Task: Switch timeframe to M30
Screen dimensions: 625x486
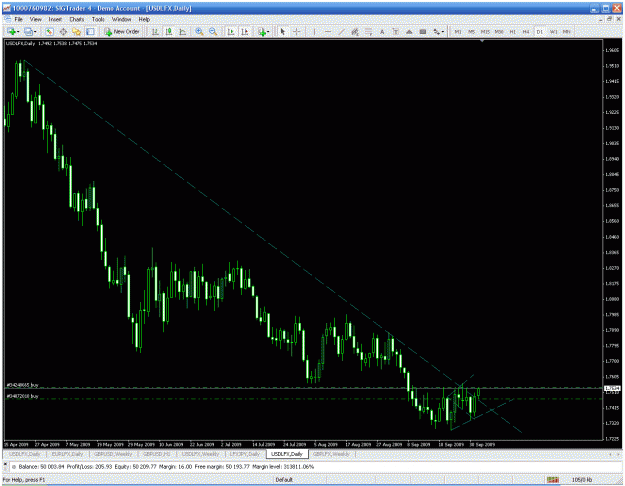Action: coord(499,31)
